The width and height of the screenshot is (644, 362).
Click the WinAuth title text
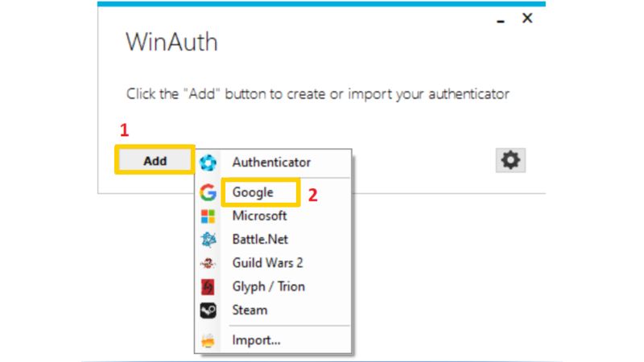[x=171, y=42]
